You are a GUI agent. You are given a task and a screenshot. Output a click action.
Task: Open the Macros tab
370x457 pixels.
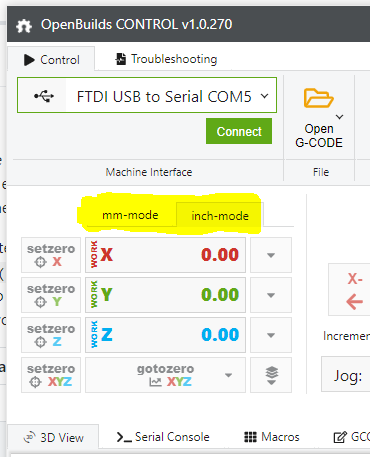tap(272, 437)
